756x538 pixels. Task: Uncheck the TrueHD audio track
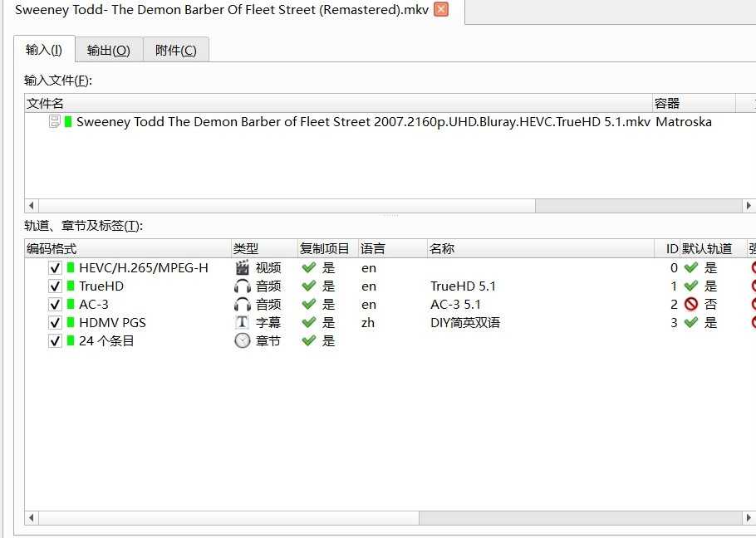pos(55,286)
